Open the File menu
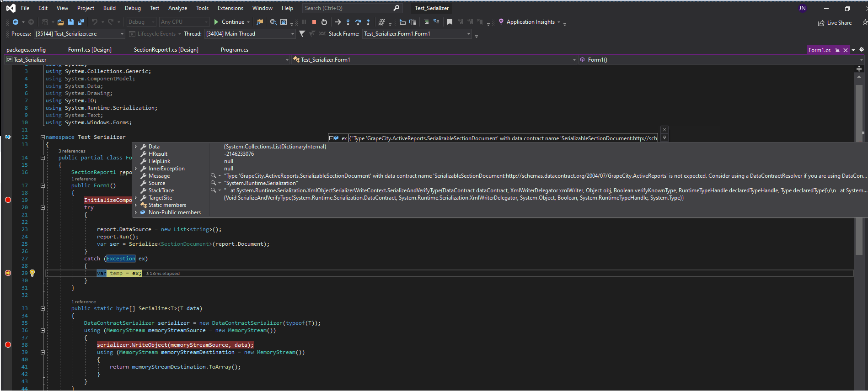Image resolution: width=868 pixels, height=391 pixels. coord(25,8)
